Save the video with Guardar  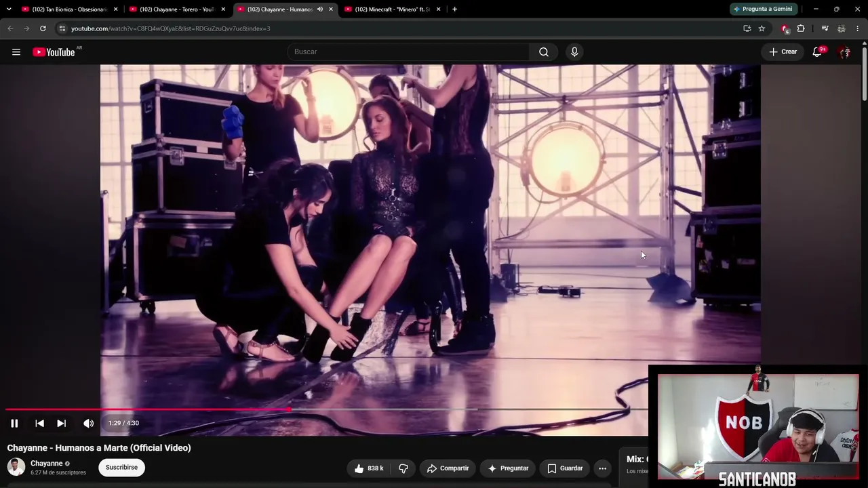tap(565, 468)
